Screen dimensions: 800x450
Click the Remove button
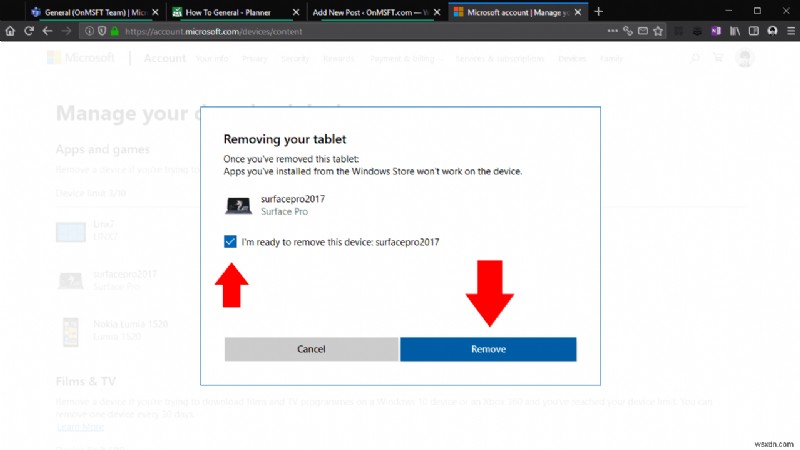488,349
